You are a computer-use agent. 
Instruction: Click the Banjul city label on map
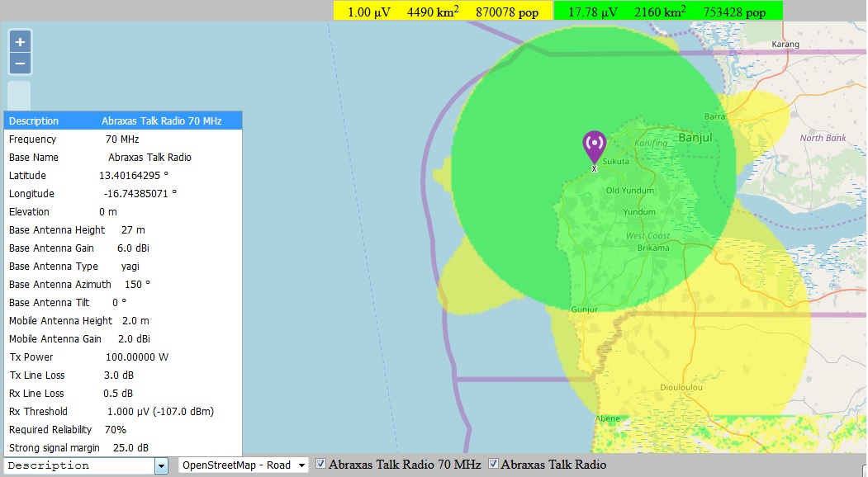pos(694,138)
